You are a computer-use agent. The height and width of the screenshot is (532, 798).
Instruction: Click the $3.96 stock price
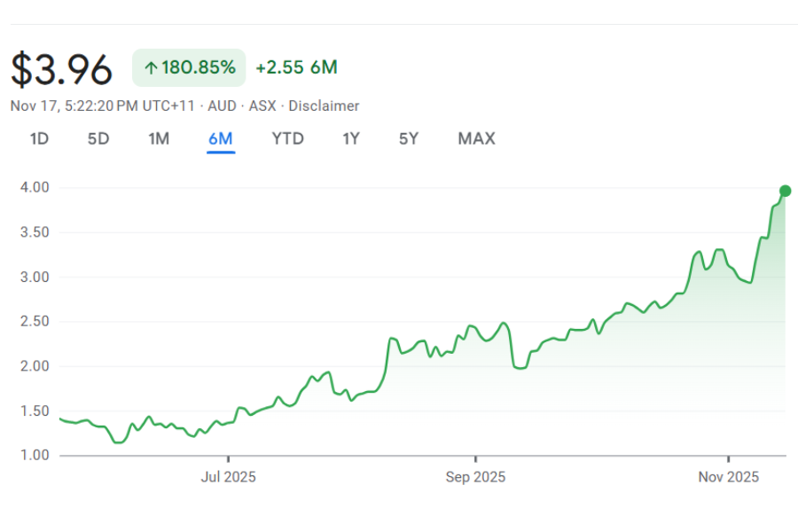[62, 69]
